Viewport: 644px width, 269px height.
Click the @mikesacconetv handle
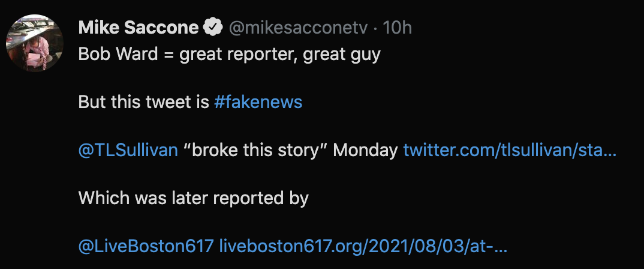pos(297,28)
